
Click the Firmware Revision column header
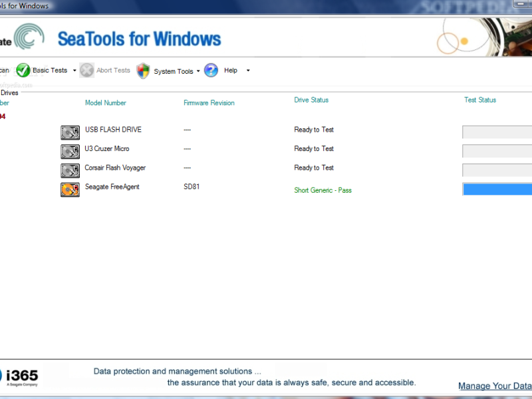(209, 103)
